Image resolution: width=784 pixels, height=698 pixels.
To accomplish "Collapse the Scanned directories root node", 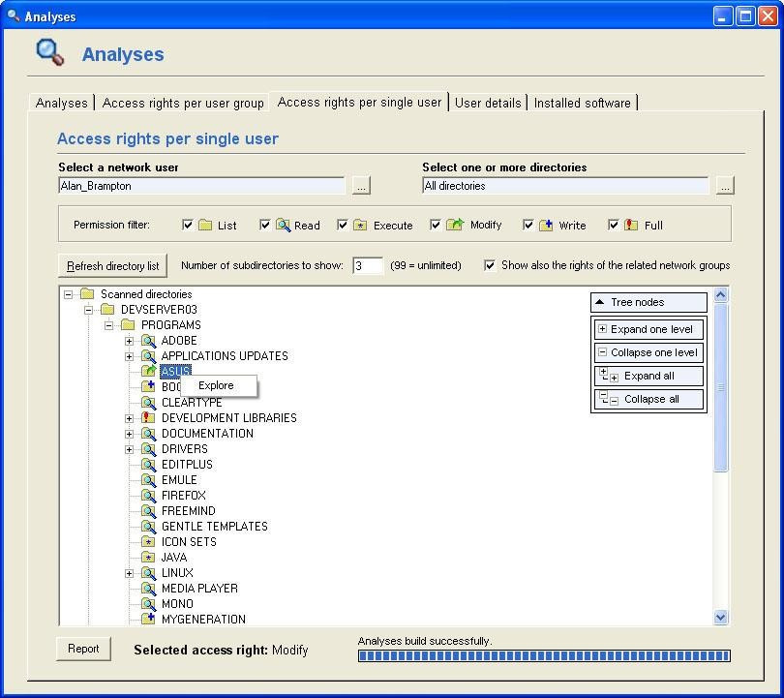I will (68, 294).
